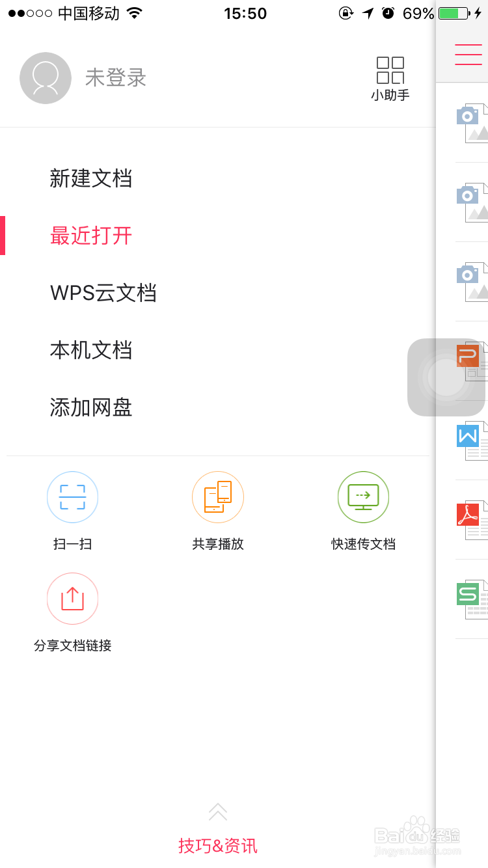Tap the user avatar profile icon

coord(46,78)
